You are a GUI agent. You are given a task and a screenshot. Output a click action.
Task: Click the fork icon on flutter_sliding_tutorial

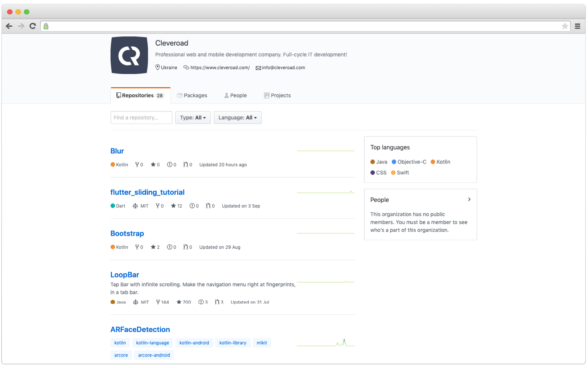coord(158,206)
